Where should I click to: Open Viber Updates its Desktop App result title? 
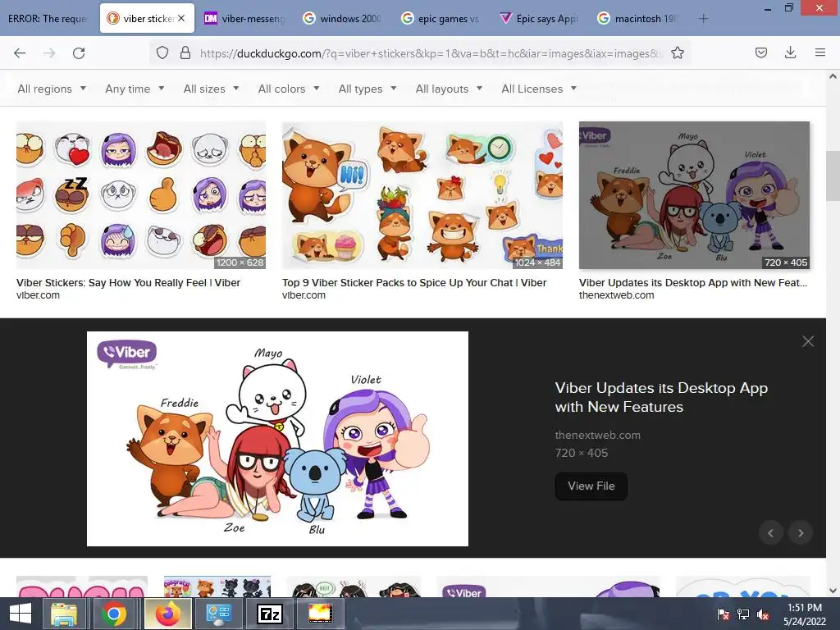[x=692, y=283]
